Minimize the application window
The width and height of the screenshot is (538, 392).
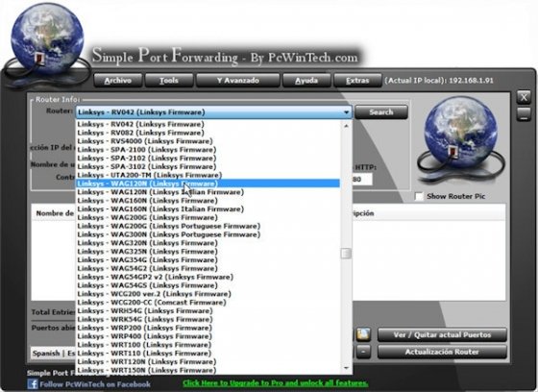point(524,113)
